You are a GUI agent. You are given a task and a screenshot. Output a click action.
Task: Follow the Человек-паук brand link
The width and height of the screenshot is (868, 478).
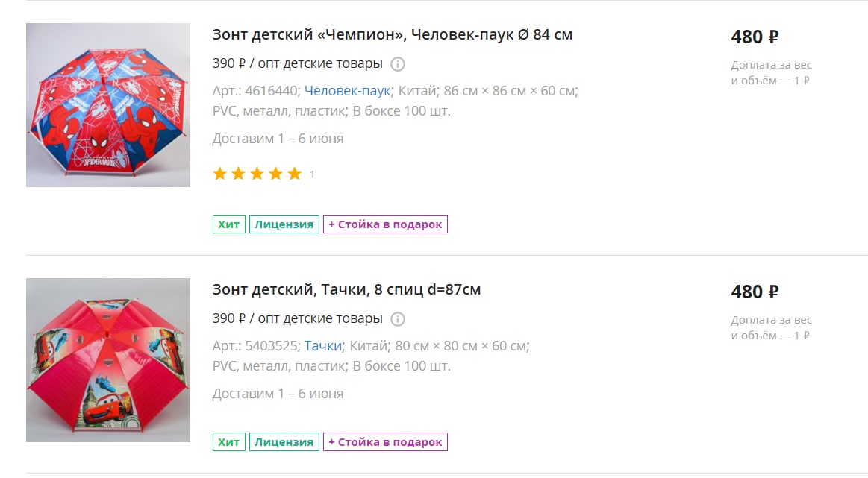coord(348,91)
